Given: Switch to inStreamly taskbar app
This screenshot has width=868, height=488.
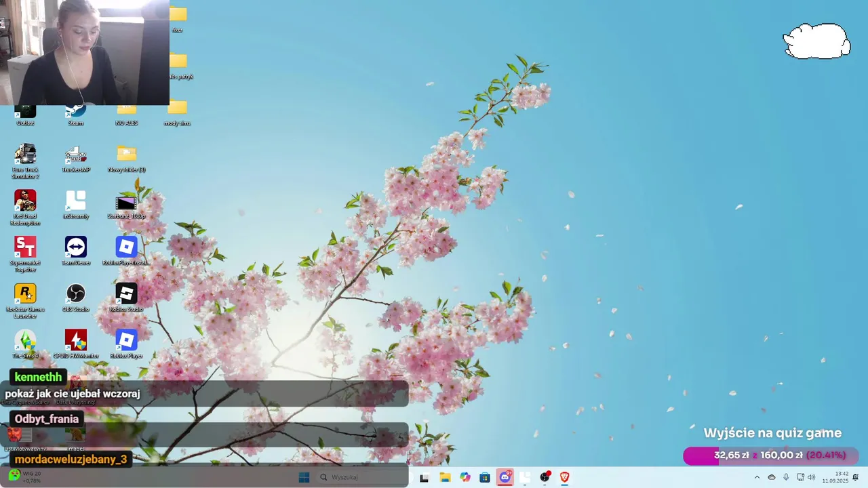Looking at the screenshot, I should tap(525, 477).
